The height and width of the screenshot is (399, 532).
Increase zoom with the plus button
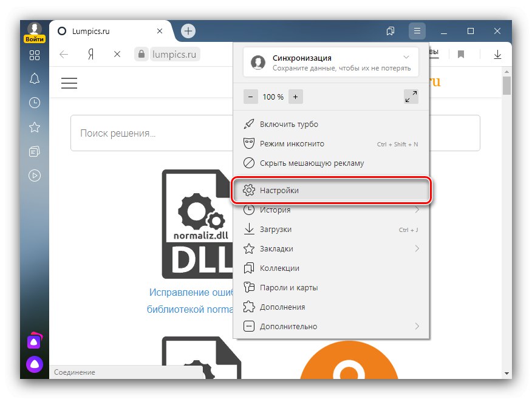(x=296, y=97)
